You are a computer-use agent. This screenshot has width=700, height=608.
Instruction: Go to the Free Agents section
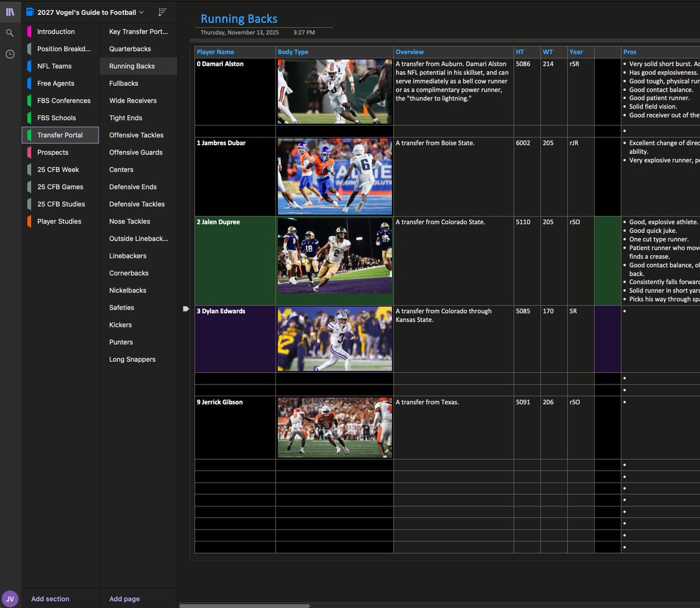pyautogui.click(x=60, y=83)
